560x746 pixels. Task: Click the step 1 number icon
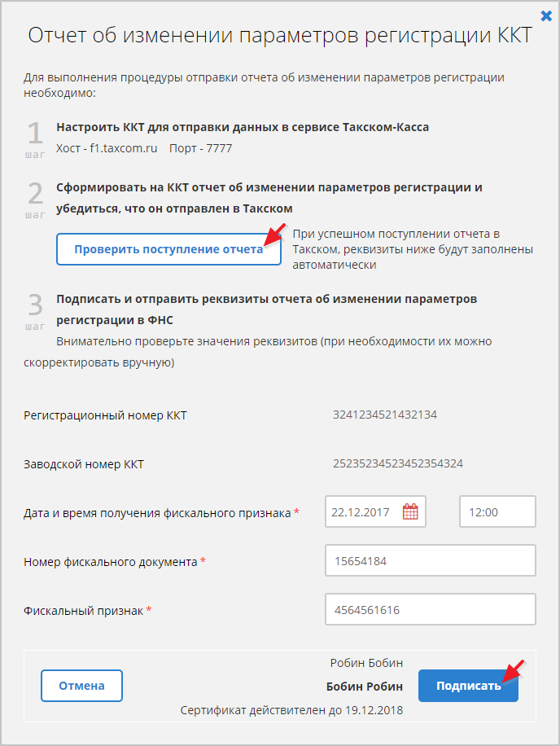(x=35, y=134)
